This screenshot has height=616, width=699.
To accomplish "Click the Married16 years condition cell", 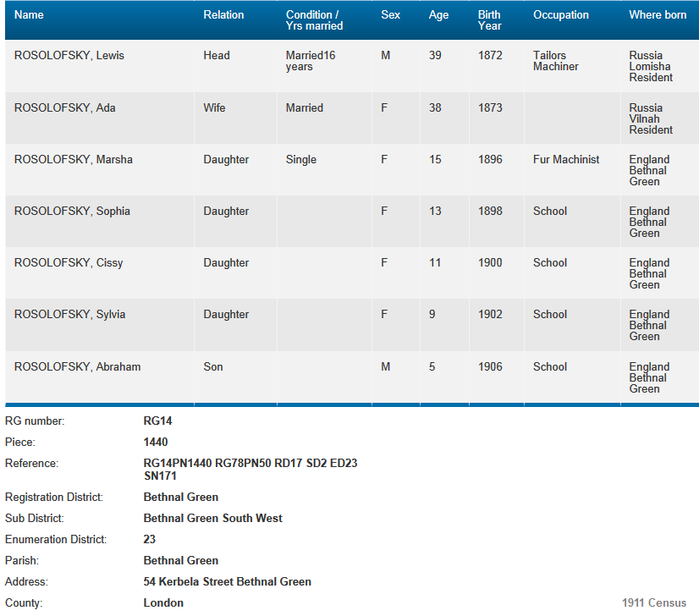I will [311, 61].
